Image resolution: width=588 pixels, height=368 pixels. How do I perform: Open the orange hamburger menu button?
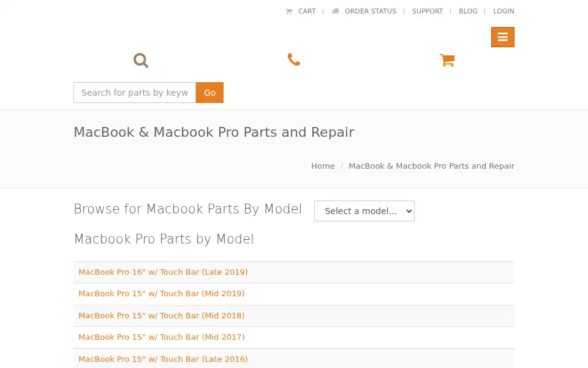click(502, 37)
